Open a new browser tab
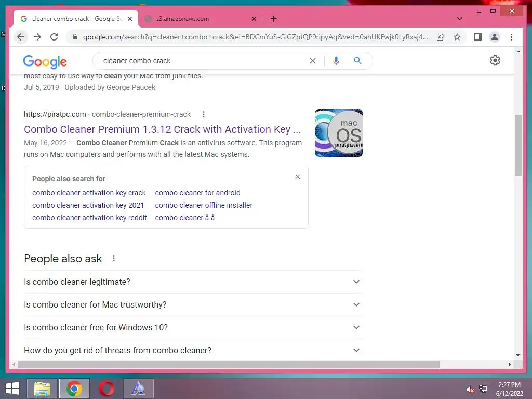532x399 pixels. tap(274, 19)
